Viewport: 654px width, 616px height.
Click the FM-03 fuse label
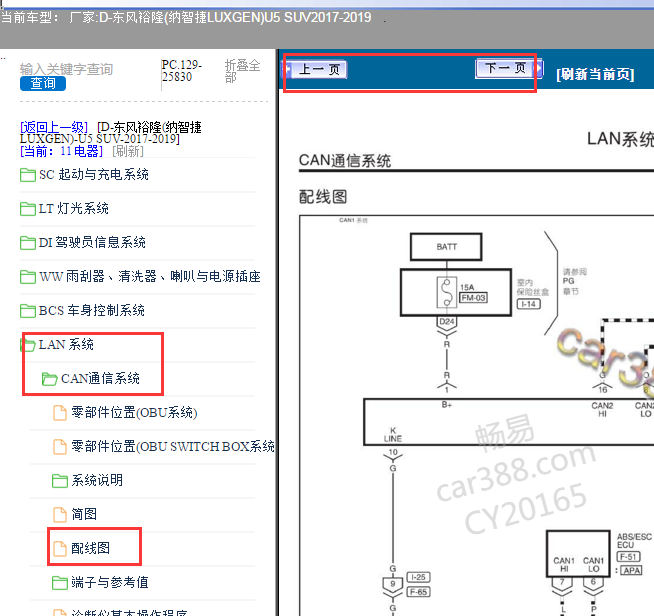(473, 298)
